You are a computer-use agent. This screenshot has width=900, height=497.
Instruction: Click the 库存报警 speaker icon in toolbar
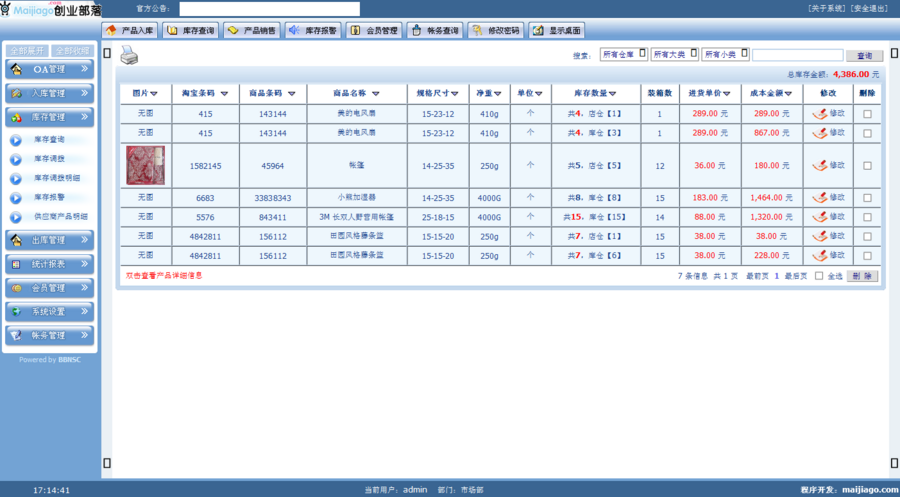click(x=294, y=30)
